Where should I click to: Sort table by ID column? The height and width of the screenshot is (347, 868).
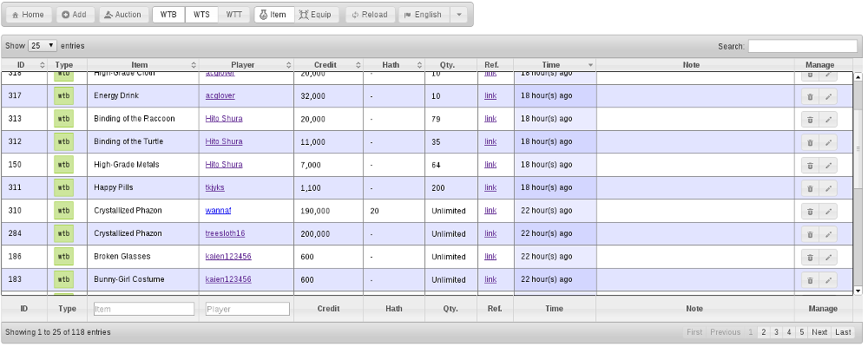tap(23, 65)
